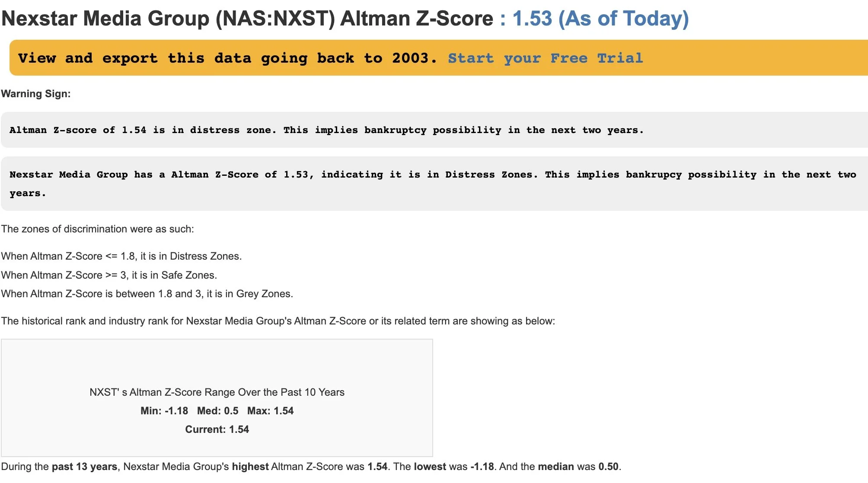
Task: Click the bold word highest in bottom sentence
Action: coord(250,467)
